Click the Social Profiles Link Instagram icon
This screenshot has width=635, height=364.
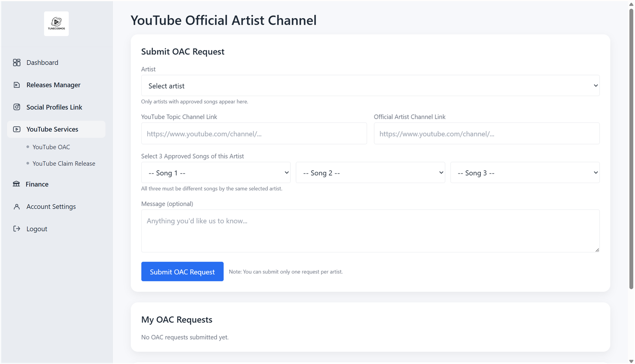tap(17, 107)
